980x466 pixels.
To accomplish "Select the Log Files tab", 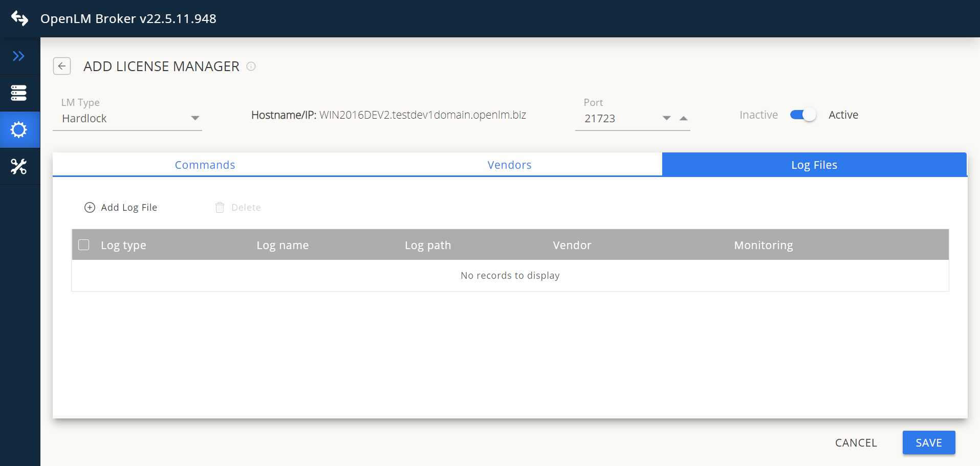I will 814,165.
